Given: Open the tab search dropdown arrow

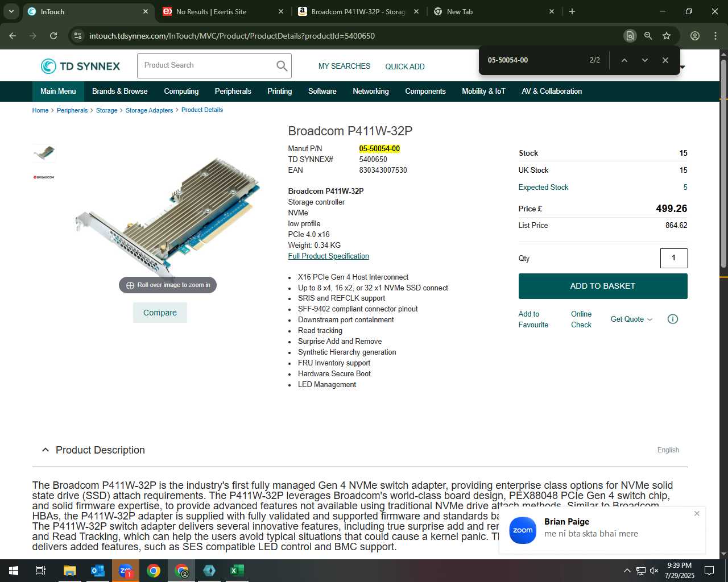Looking at the screenshot, I should (11, 11).
